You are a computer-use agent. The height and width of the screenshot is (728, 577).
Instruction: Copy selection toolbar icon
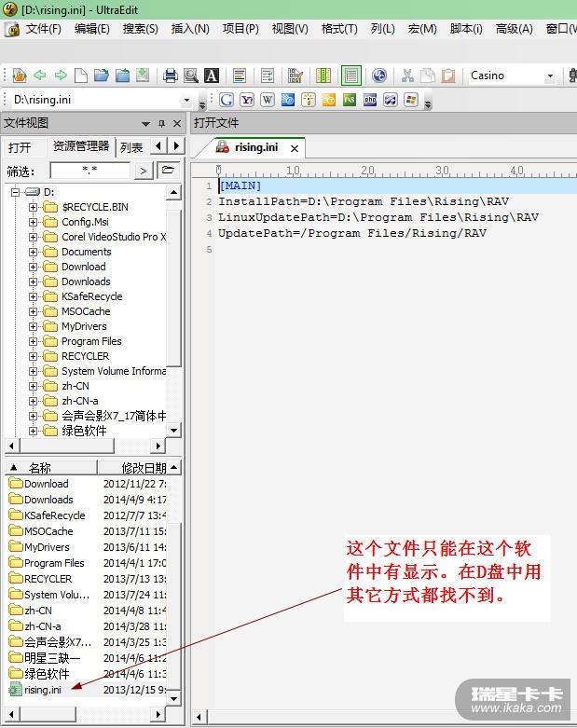428,76
